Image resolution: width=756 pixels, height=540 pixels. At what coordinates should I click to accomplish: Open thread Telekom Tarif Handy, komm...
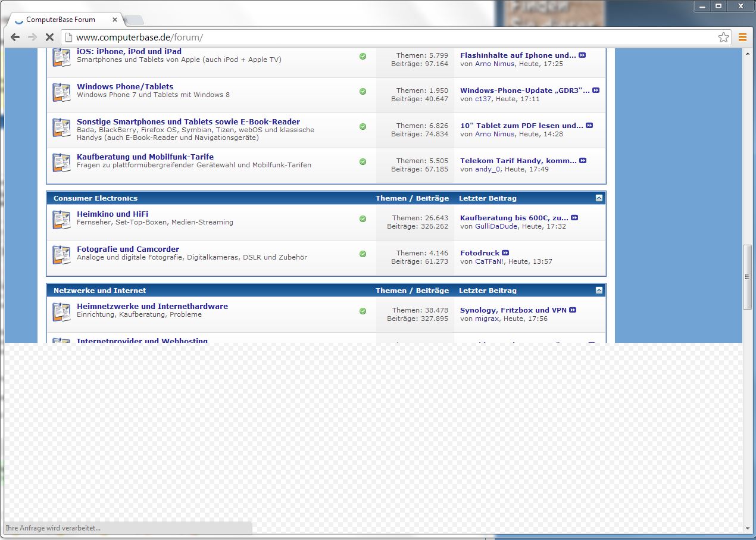tap(518, 161)
